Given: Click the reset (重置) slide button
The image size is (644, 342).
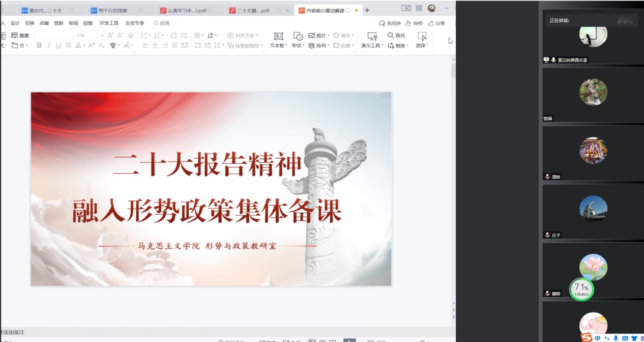Looking at the screenshot, I should 20,36.
